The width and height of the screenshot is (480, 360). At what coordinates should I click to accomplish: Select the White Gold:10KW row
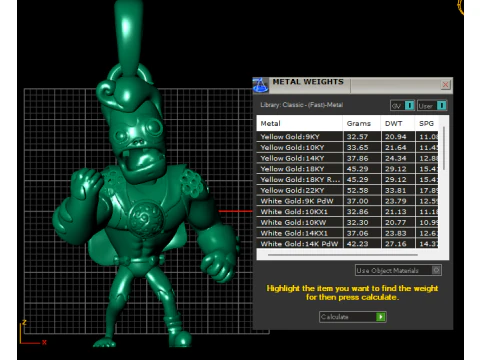[x=347, y=222]
